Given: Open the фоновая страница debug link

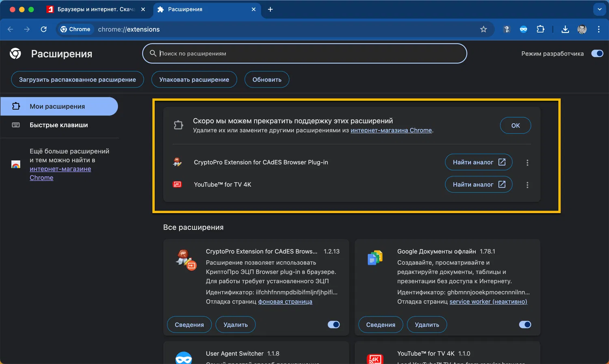Looking at the screenshot, I should tap(285, 302).
